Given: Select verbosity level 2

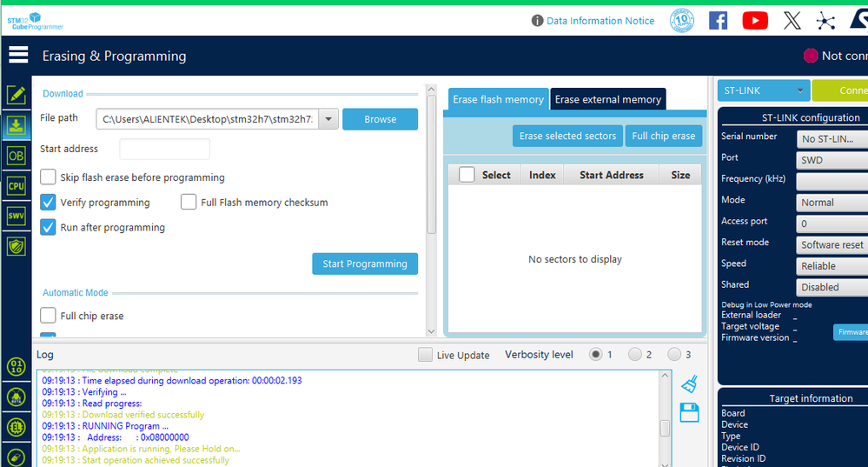Looking at the screenshot, I should [x=635, y=355].
